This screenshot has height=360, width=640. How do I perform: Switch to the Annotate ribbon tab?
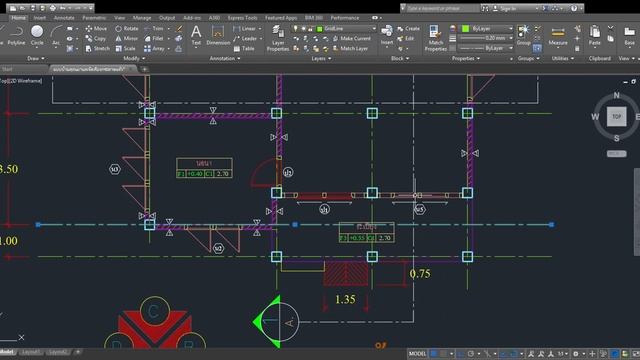point(64,18)
